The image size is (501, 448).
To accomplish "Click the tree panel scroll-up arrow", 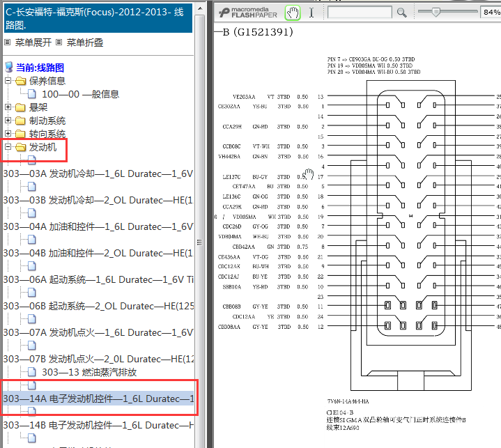I will coord(200,8).
